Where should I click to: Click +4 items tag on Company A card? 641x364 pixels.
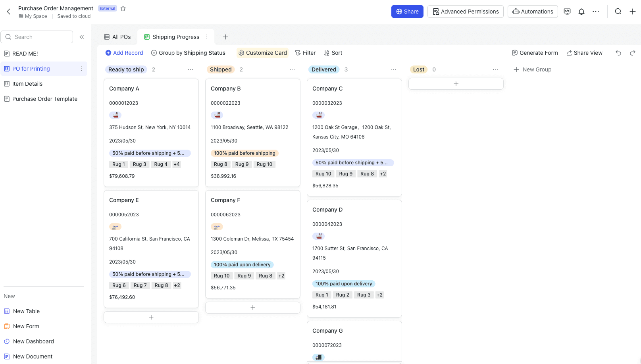coord(177,164)
